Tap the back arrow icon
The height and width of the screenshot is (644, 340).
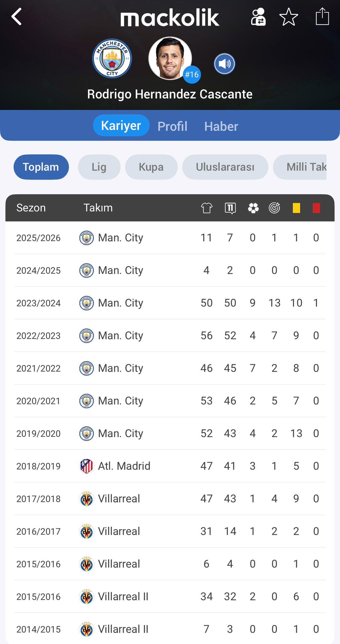(16, 16)
